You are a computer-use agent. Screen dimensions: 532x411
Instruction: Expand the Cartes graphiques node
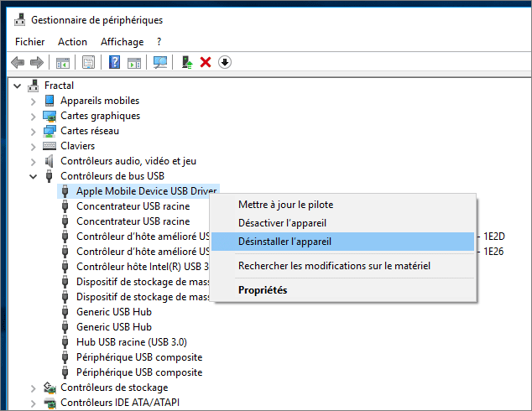pos(34,117)
